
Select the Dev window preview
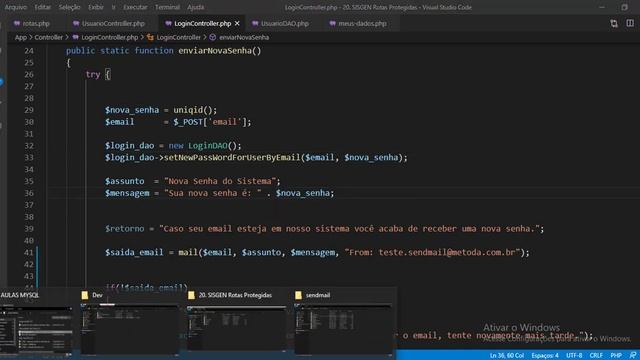tap(129, 322)
